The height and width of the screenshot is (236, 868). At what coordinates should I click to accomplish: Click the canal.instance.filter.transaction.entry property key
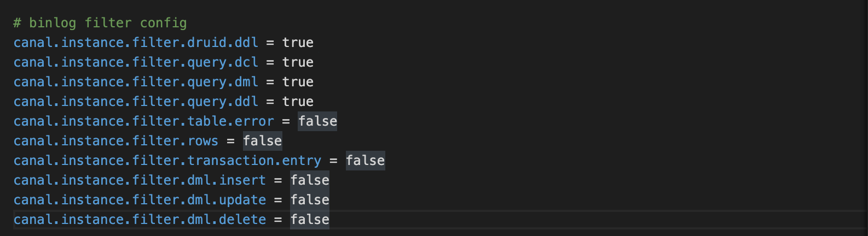pyautogui.click(x=167, y=161)
